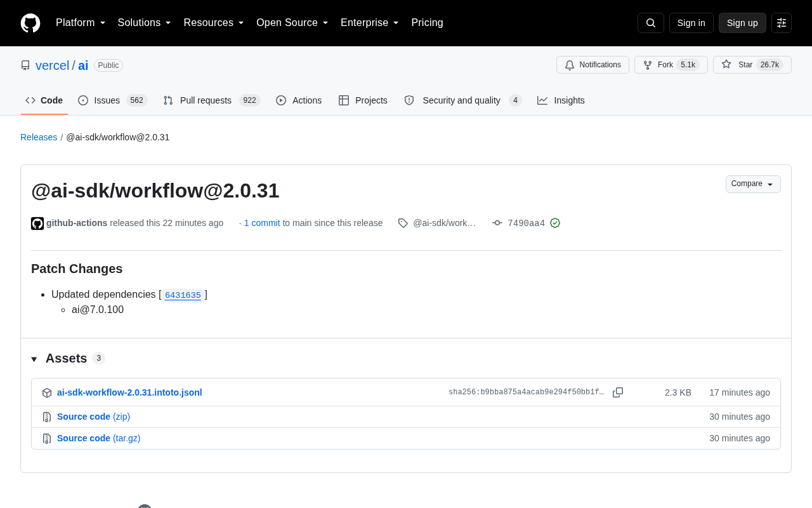
Task: Click the Sign in button
Action: (691, 23)
